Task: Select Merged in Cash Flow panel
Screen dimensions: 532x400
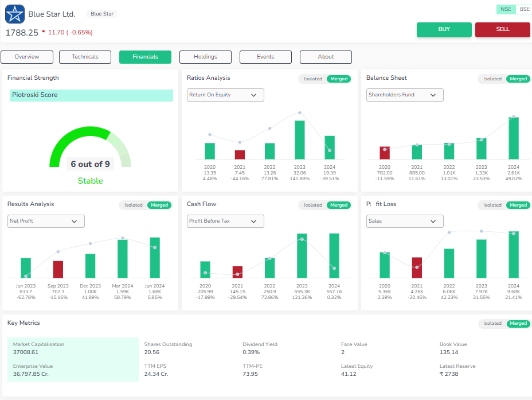Action: tap(339, 205)
